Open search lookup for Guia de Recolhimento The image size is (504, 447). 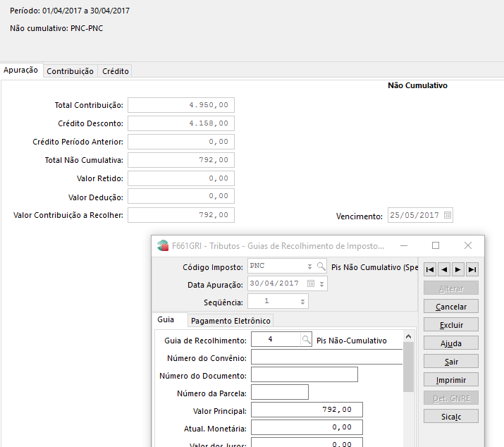pos(307,340)
